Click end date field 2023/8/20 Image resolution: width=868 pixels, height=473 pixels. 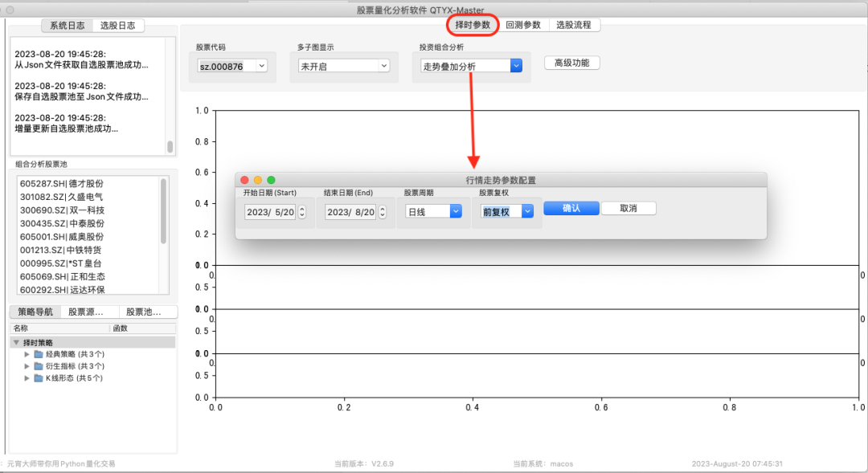click(x=351, y=212)
